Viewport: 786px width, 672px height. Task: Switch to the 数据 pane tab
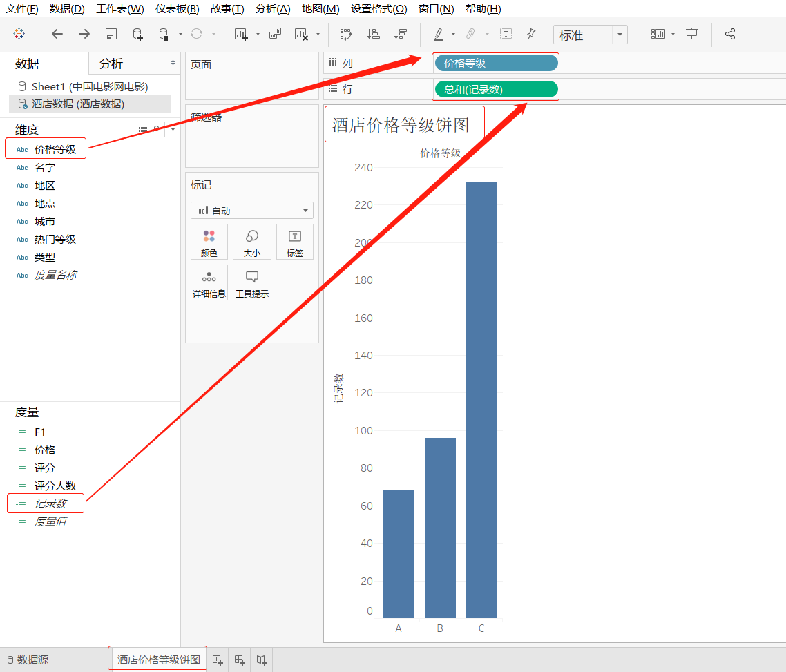click(27, 64)
